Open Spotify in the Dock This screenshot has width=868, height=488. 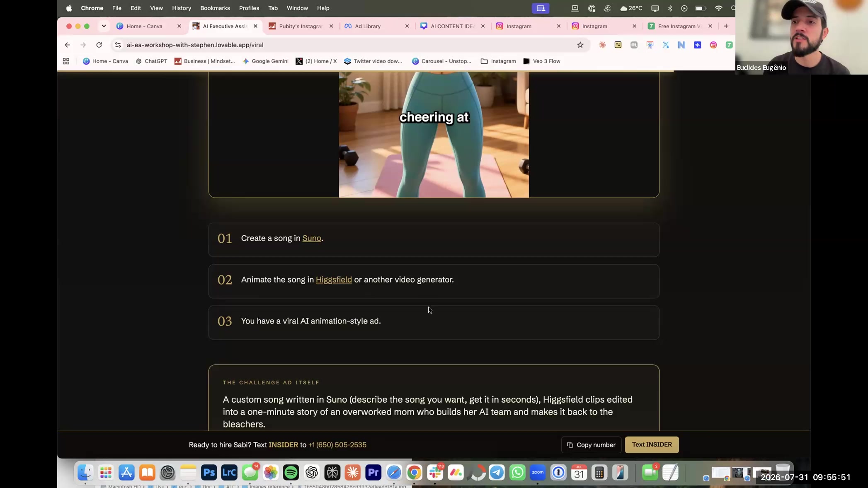291,473
